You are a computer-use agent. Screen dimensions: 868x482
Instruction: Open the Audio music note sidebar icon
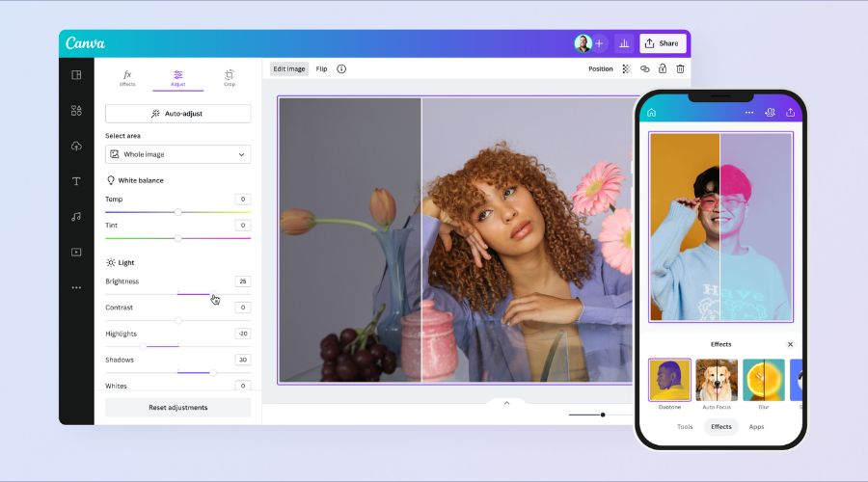click(x=76, y=216)
